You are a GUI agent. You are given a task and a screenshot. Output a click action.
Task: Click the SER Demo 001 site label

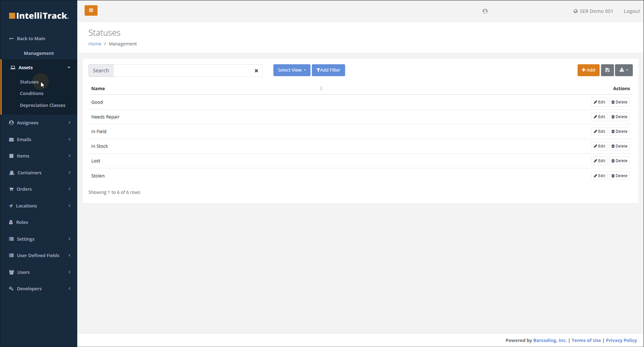596,11
